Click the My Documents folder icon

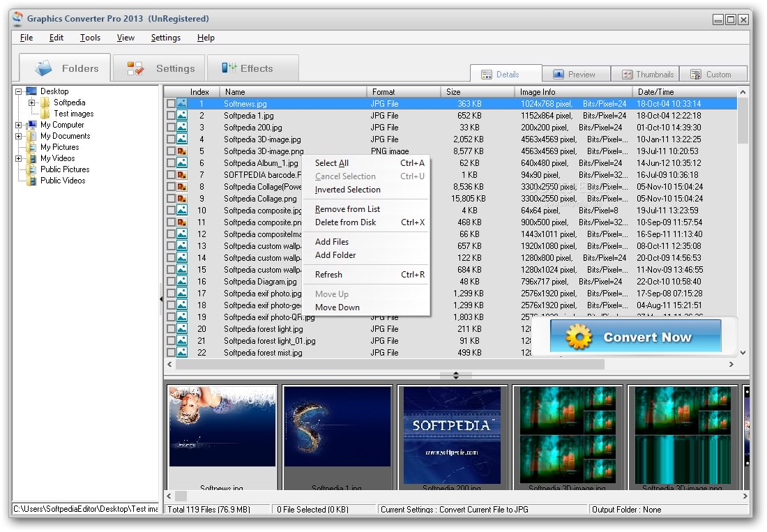click(x=31, y=136)
